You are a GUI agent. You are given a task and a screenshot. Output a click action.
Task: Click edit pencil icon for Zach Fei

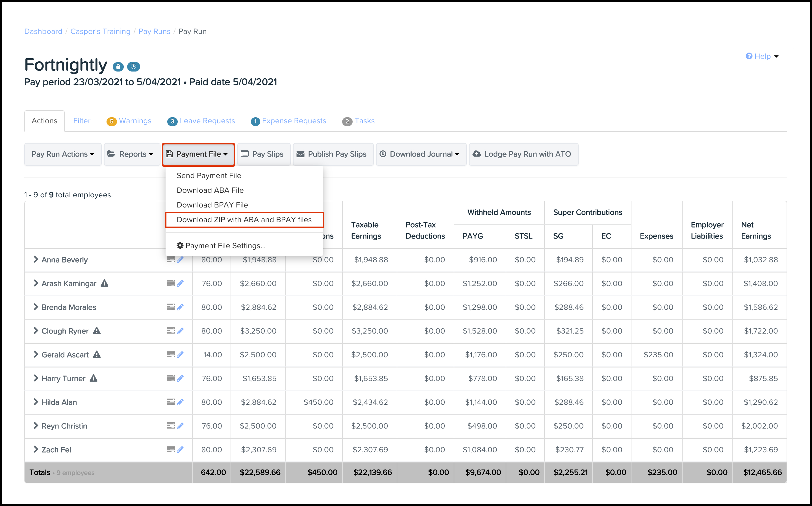point(180,449)
